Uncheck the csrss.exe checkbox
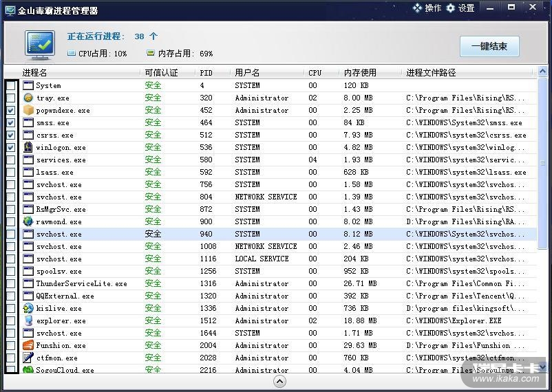The image size is (552, 392). pyautogui.click(x=11, y=135)
